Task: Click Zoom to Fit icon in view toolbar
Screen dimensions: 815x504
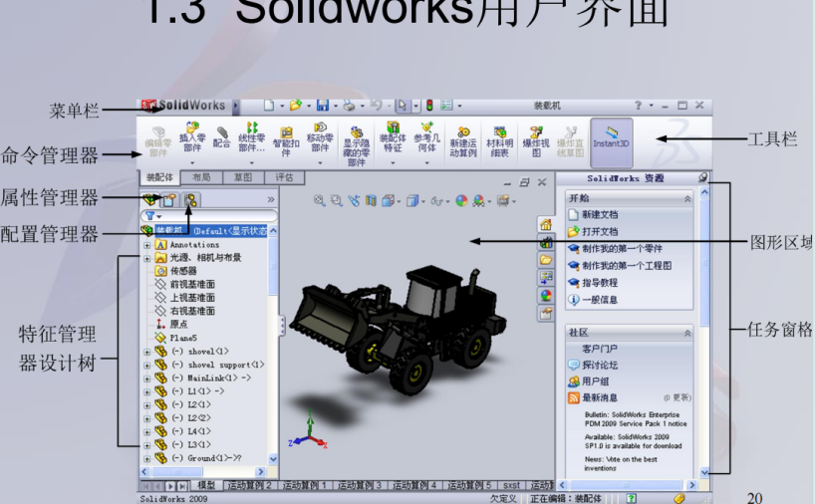Action: point(320,200)
